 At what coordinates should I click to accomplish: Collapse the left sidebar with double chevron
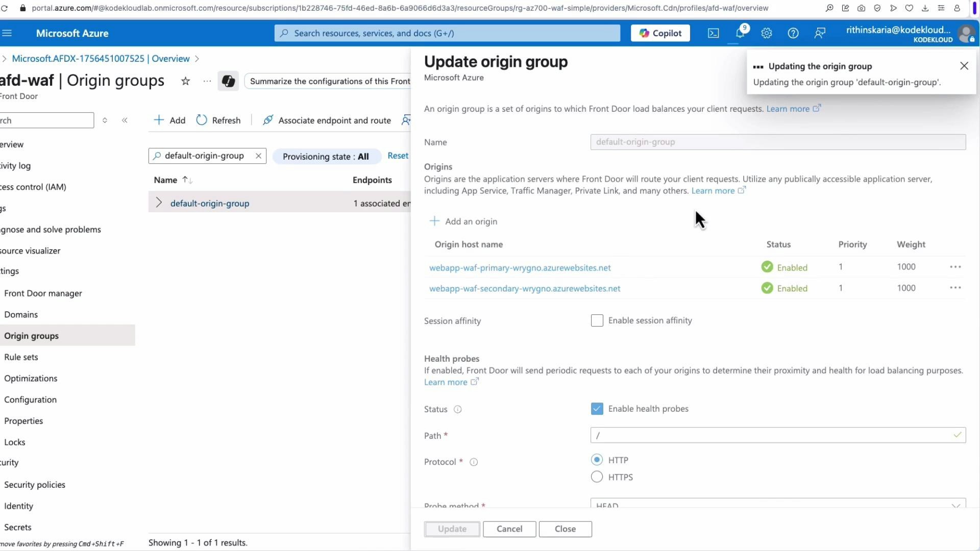click(x=125, y=120)
